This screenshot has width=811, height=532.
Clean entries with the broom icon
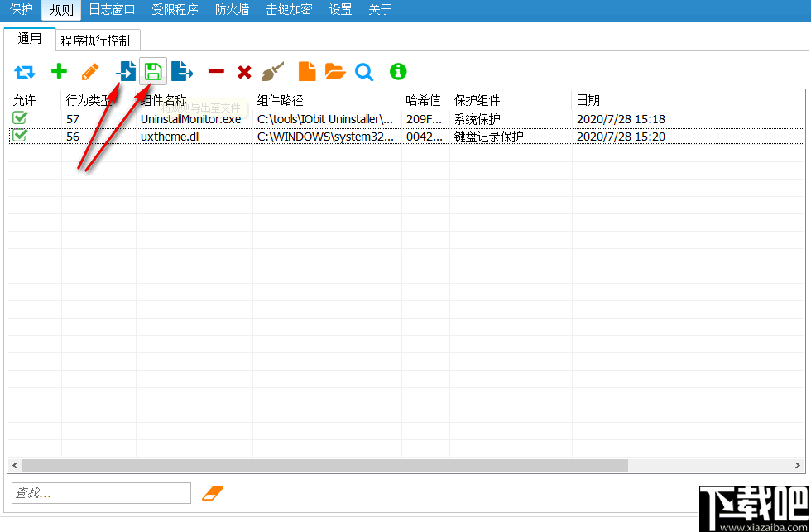tap(273, 71)
